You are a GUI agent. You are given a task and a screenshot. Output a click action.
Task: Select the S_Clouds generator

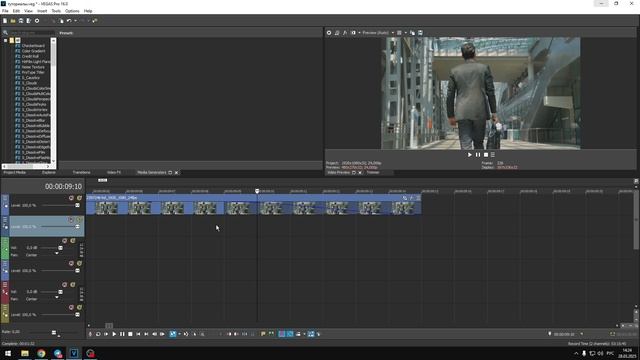pos(29,83)
